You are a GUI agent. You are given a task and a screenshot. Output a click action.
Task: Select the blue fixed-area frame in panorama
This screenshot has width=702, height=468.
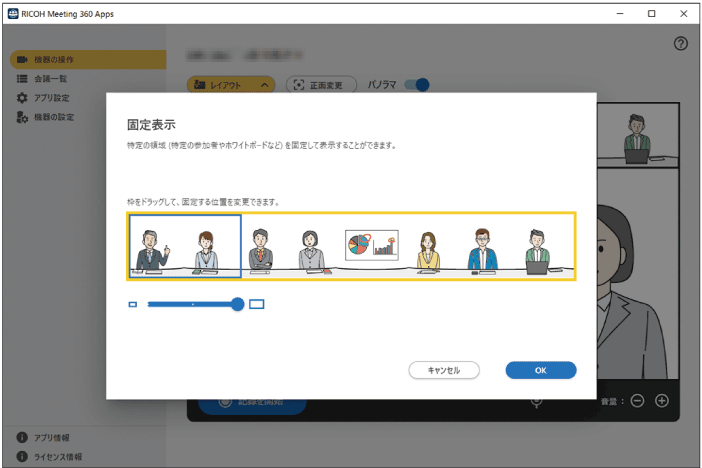click(185, 246)
